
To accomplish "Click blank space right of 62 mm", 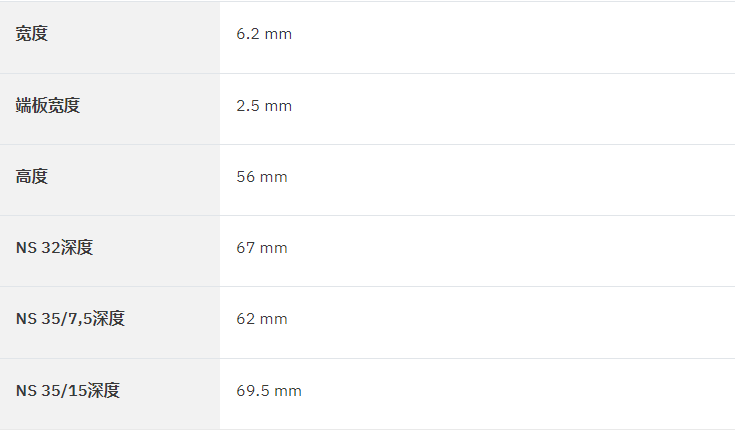I will point(512,323).
